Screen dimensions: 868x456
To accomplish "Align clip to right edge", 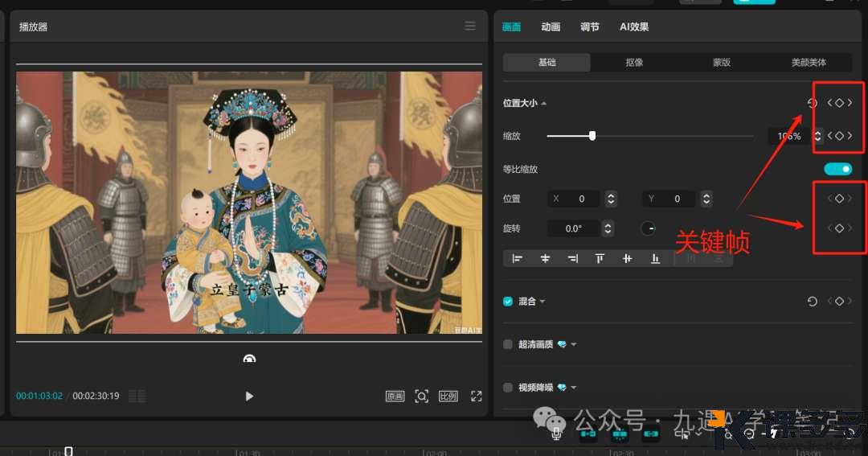I will point(573,258).
